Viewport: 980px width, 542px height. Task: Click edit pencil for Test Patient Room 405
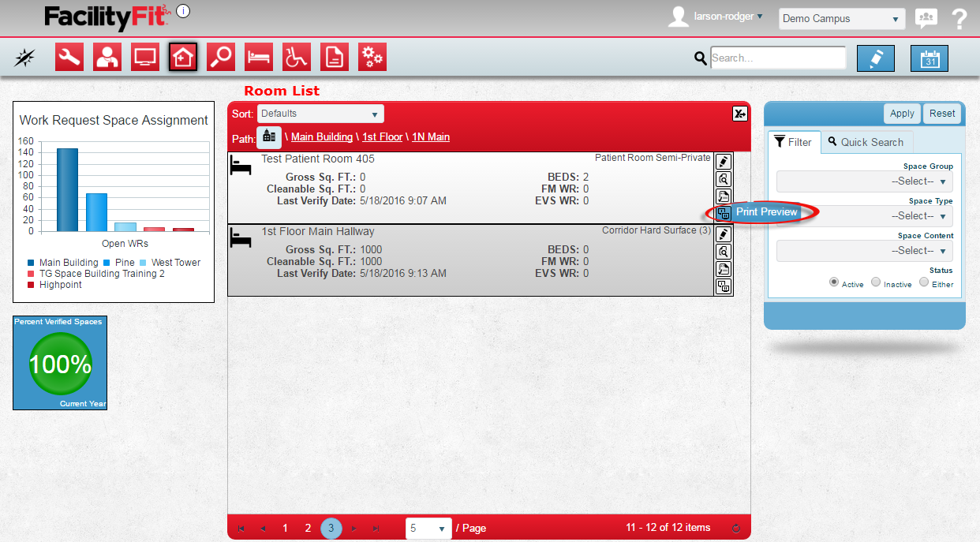(x=724, y=162)
